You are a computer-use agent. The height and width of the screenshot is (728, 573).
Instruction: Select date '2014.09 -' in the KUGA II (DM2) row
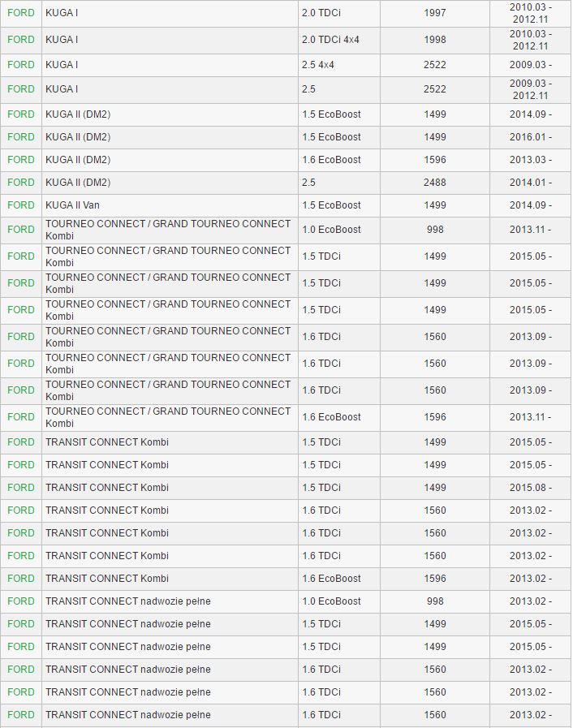(x=530, y=114)
